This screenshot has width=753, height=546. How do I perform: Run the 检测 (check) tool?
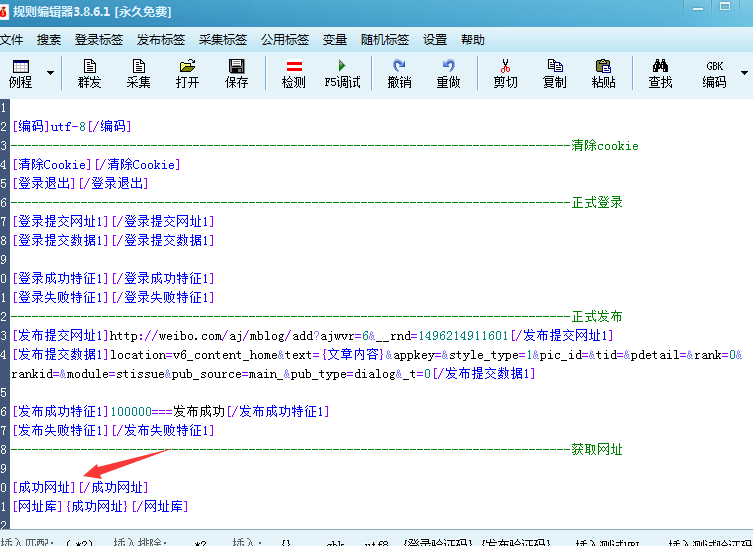coord(294,73)
